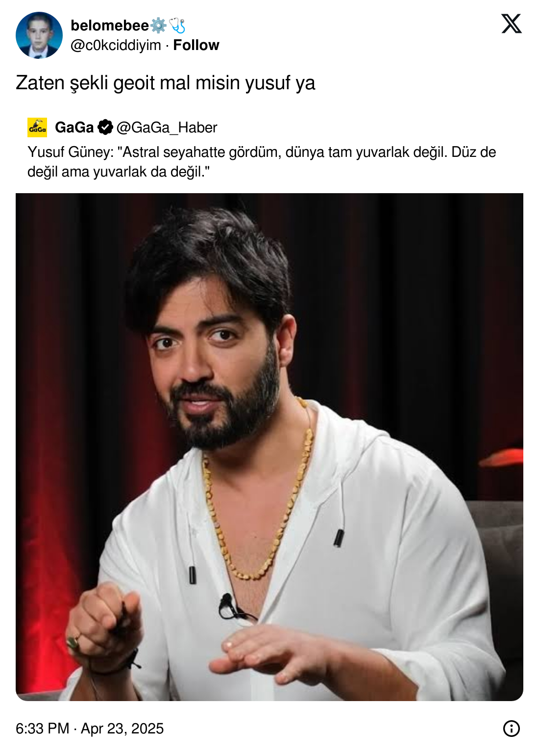
Task: Click the date Apr 23, 2025
Action: click(122, 729)
